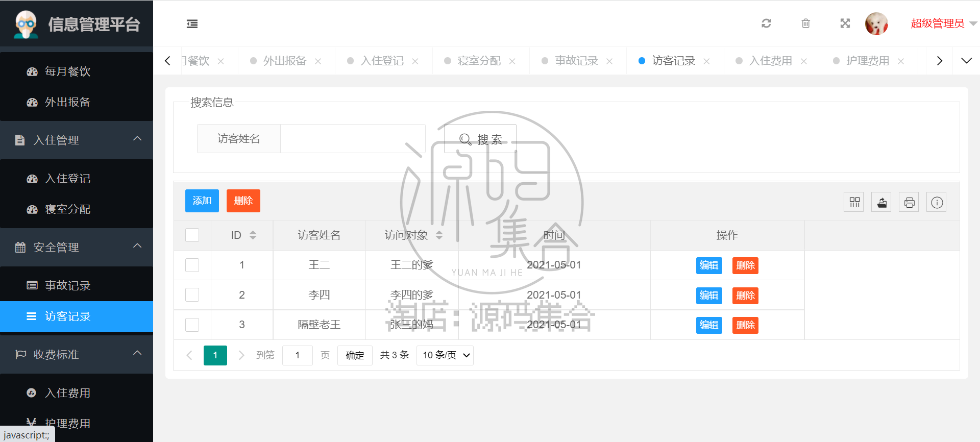Switch to 护理费用 tab
The width and height of the screenshot is (980, 442).
pos(867,61)
